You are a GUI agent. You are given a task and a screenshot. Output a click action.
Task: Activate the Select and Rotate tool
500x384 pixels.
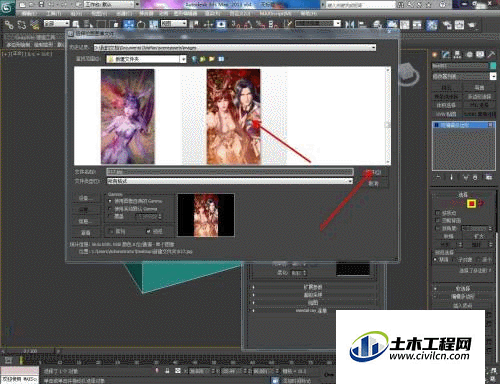click(x=141, y=24)
